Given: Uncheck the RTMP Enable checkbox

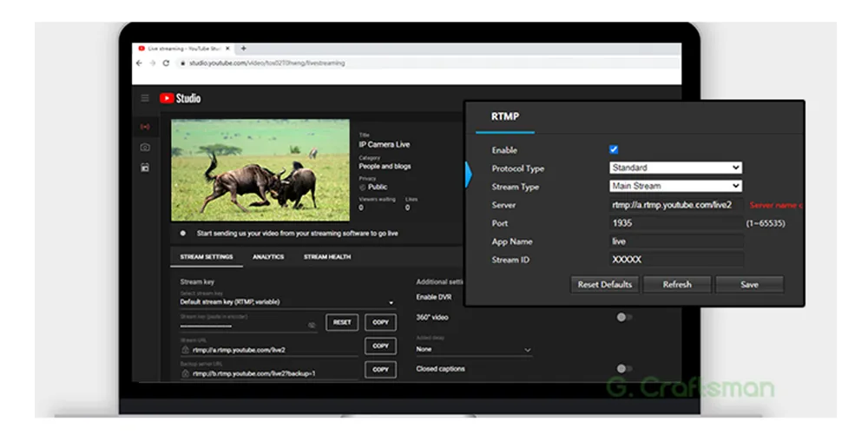Looking at the screenshot, I should click(x=614, y=149).
